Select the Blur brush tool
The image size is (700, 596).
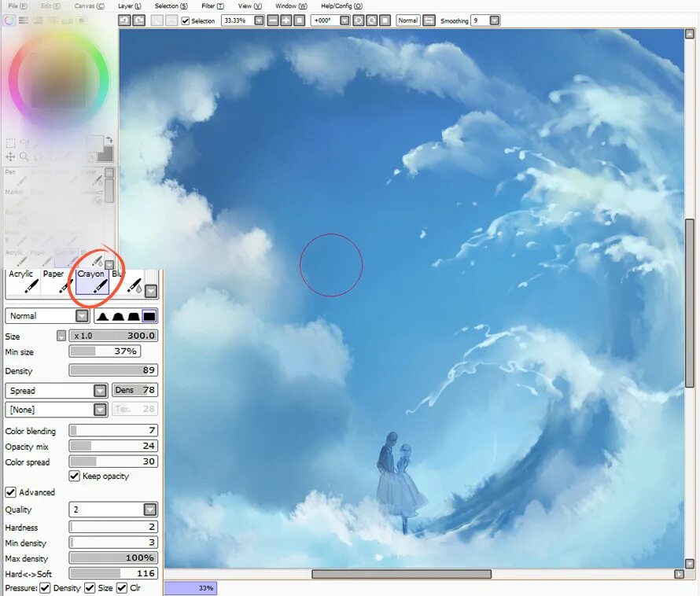click(127, 282)
